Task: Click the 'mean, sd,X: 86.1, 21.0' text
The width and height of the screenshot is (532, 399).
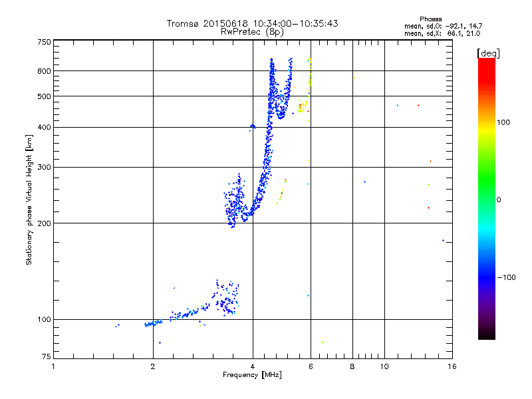Action: coord(442,33)
